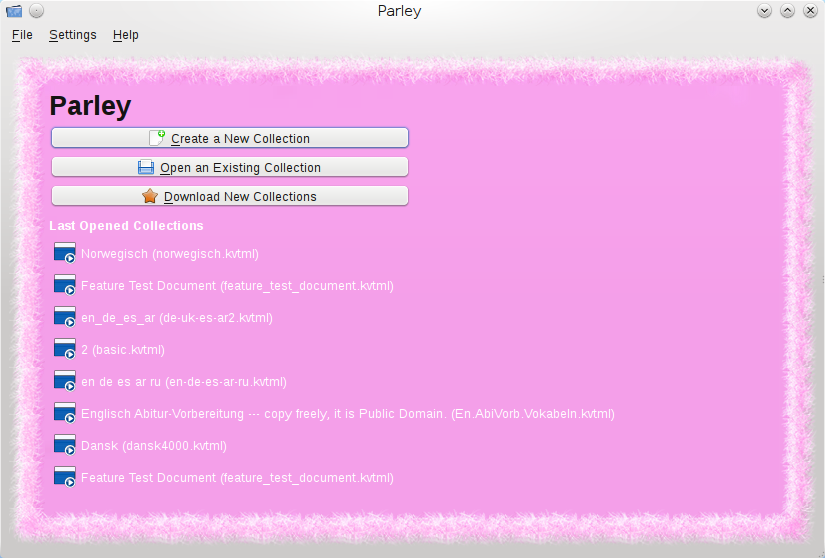
Task: Click the collection icon beside Norwegisch
Action: (65, 252)
